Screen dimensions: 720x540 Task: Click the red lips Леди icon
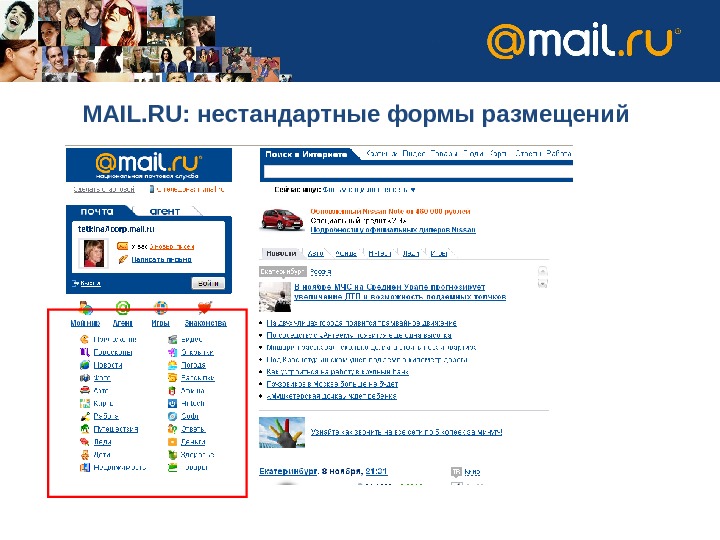coord(84,442)
